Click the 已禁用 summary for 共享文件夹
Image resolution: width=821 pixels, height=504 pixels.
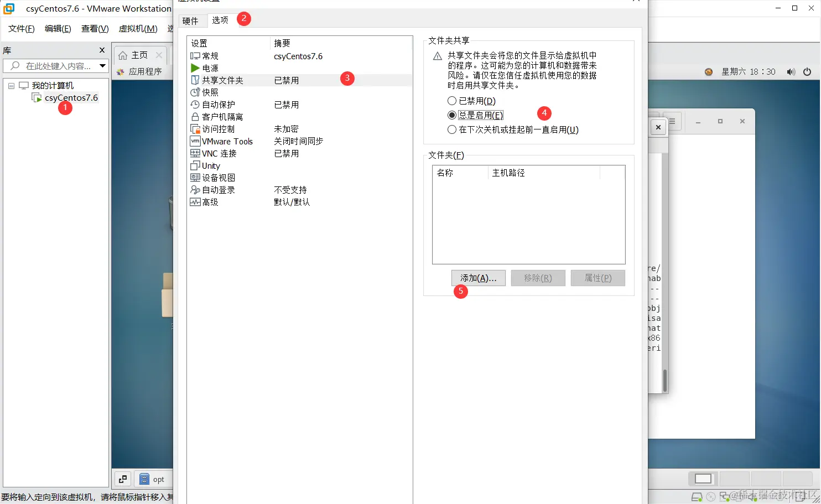coord(287,80)
